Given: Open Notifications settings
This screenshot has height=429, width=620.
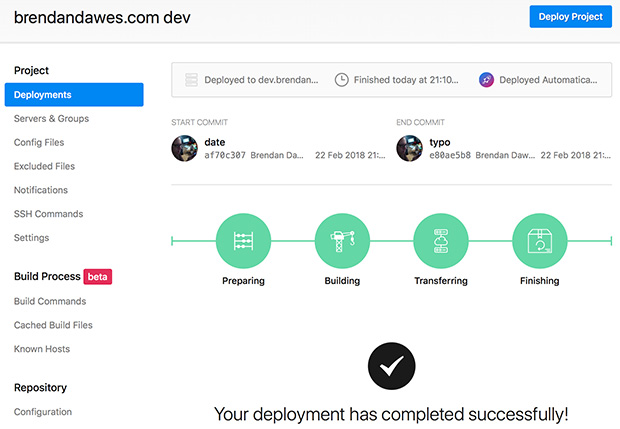Looking at the screenshot, I should tap(41, 190).
